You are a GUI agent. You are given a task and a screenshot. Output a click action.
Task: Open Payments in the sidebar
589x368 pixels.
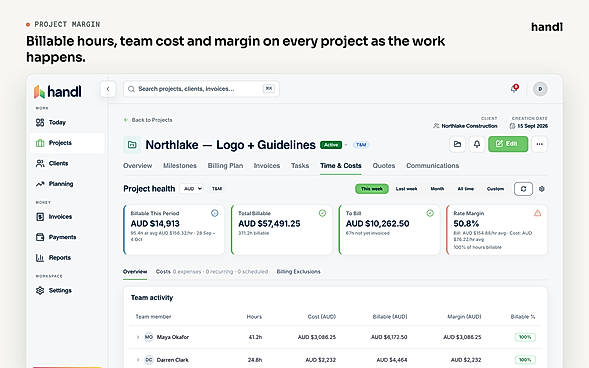[67, 237]
